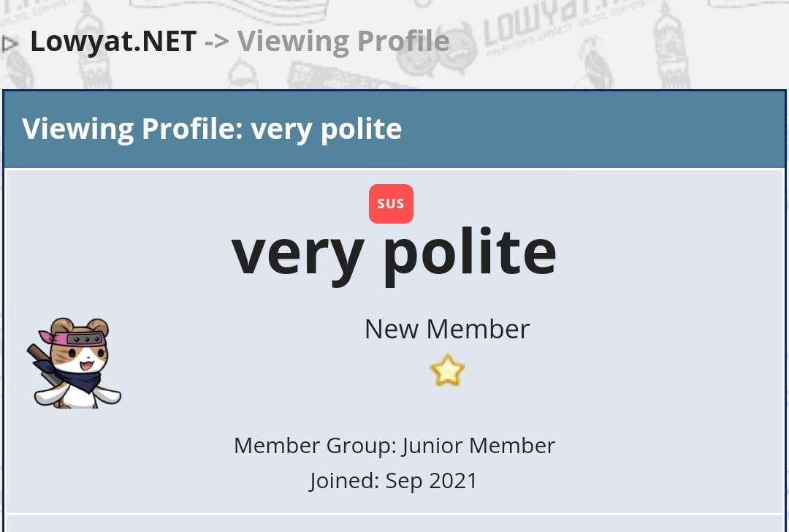Screen dimensions: 789x532
Task: Click the Sep 2021 join date
Action: pyautogui.click(x=431, y=480)
